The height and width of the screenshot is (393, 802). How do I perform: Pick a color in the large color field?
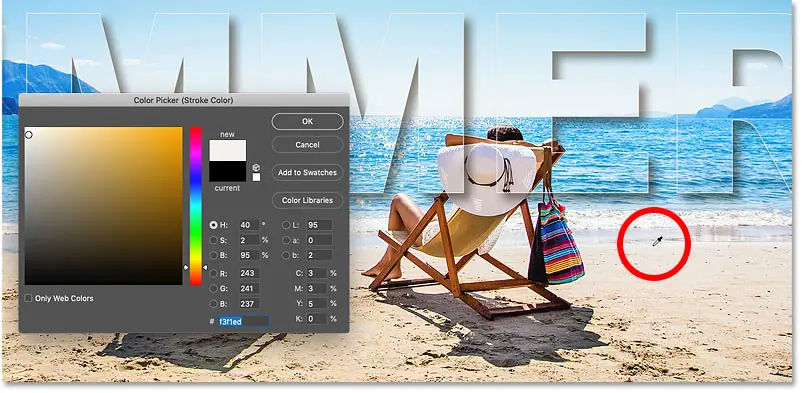pyautogui.click(x=103, y=206)
